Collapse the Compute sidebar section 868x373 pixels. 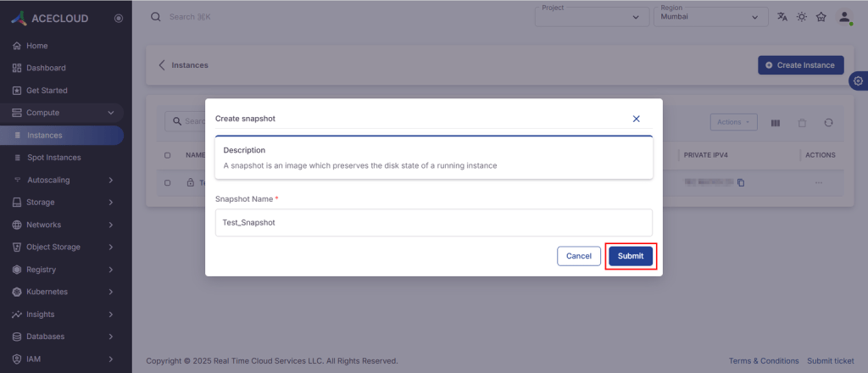110,113
